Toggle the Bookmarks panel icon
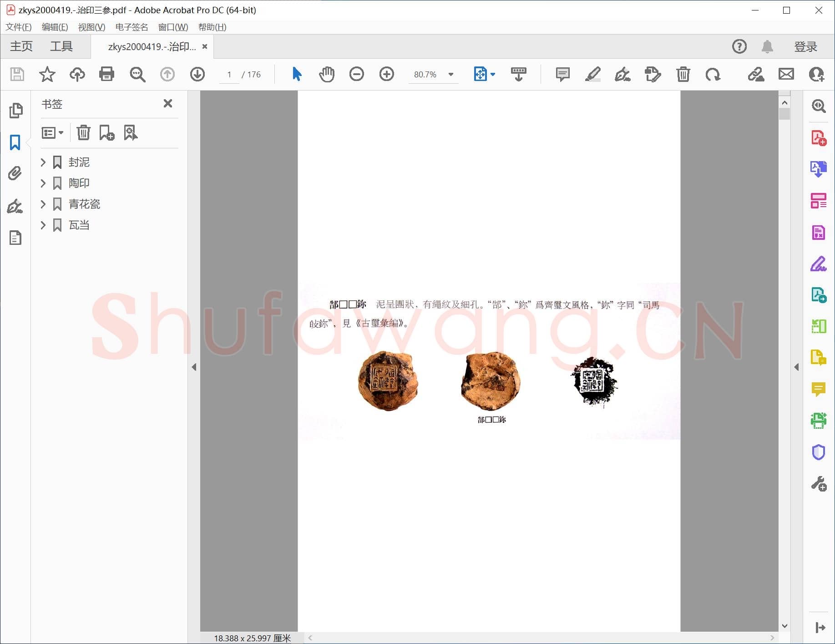The width and height of the screenshot is (835, 644). click(x=15, y=142)
